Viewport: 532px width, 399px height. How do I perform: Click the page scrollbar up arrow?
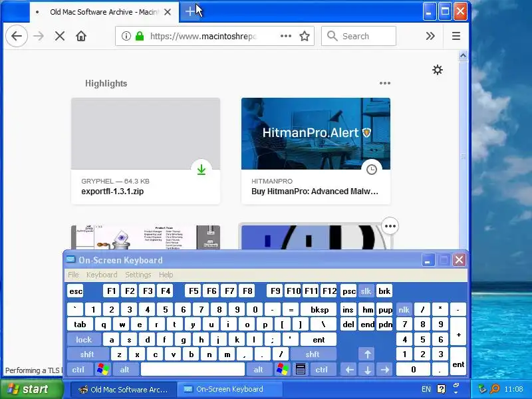coord(463,56)
